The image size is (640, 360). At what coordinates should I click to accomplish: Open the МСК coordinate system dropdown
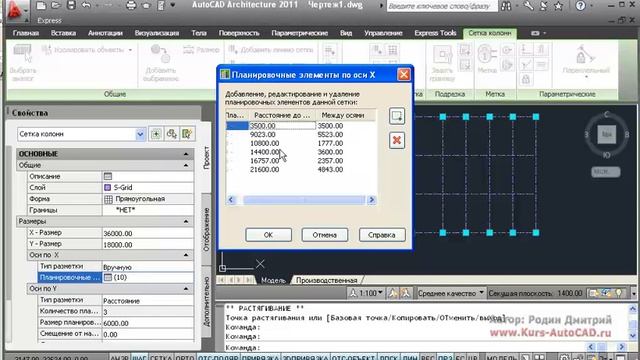coord(606,172)
